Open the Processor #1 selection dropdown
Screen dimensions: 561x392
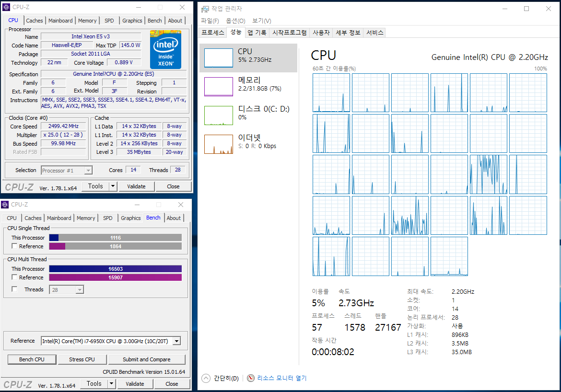click(88, 171)
